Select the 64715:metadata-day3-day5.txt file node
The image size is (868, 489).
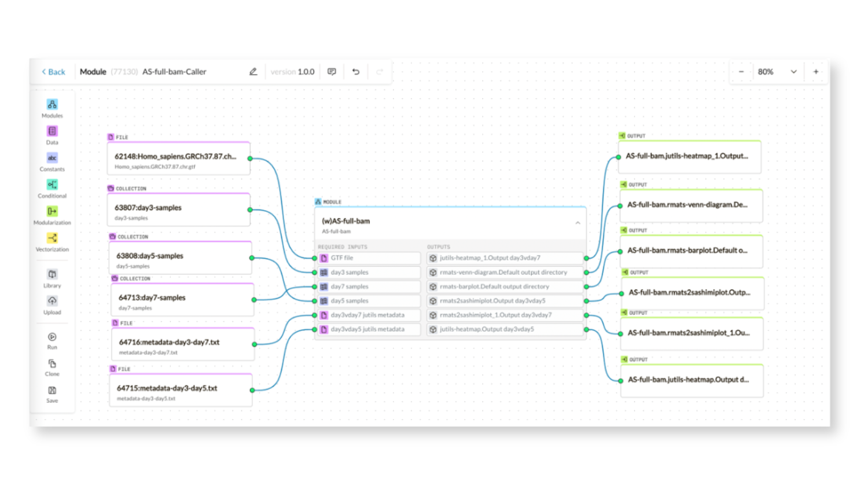181,390
